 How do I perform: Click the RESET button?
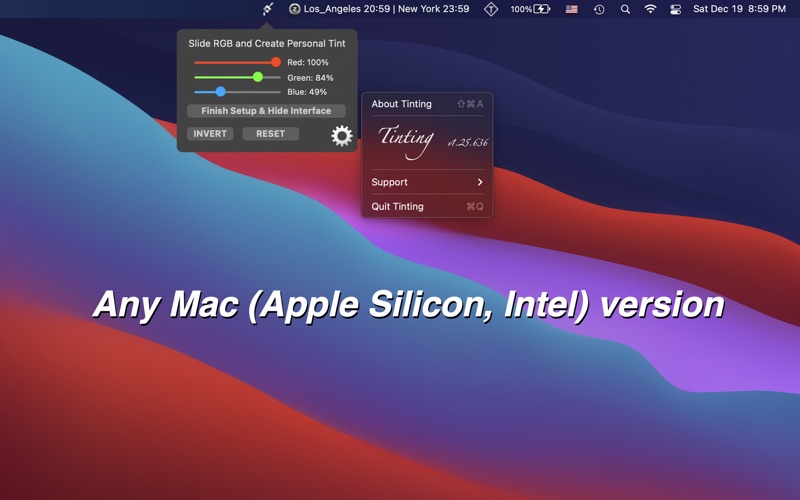click(270, 134)
